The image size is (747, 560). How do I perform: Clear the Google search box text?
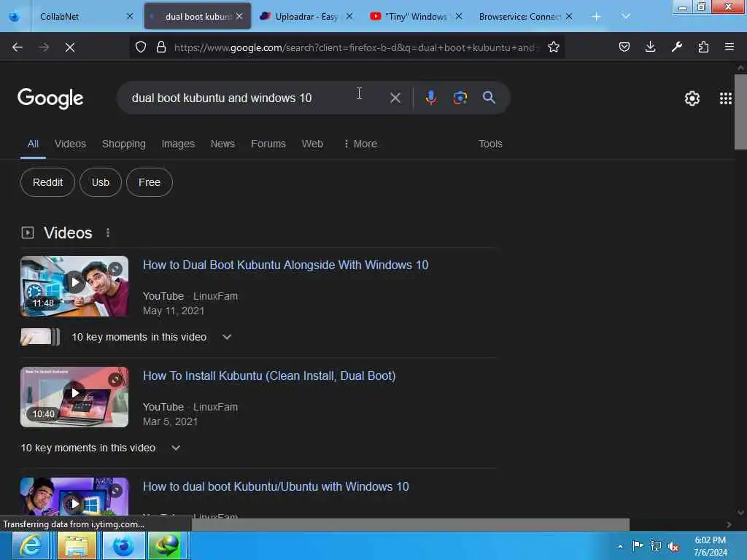click(x=395, y=98)
